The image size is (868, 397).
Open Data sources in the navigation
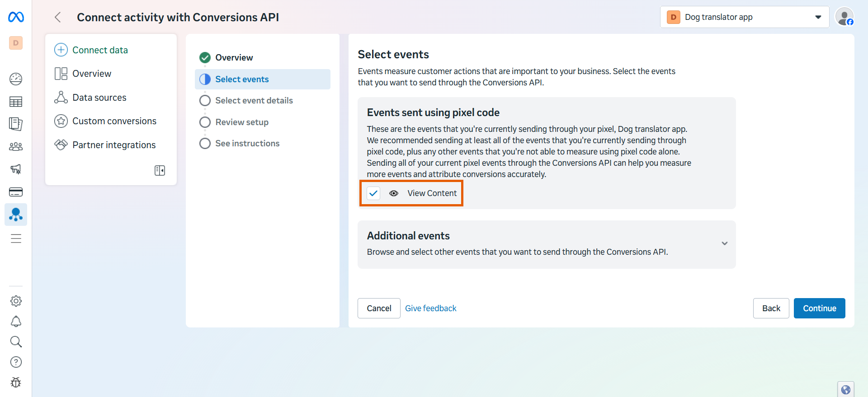pos(99,98)
